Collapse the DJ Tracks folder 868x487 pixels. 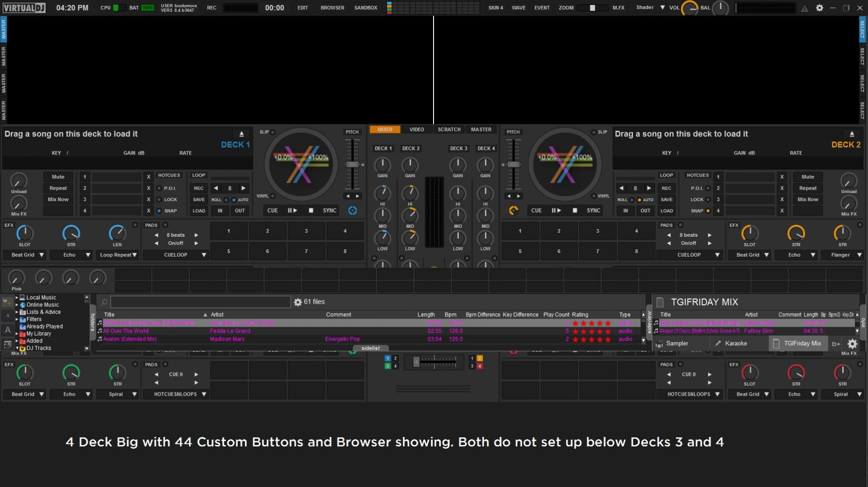pyautogui.click(x=17, y=348)
